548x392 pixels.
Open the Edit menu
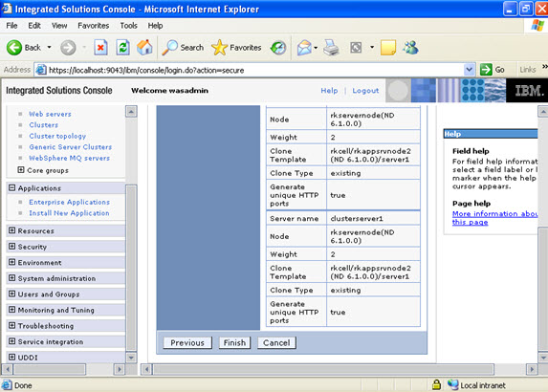(x=34, y=26)
